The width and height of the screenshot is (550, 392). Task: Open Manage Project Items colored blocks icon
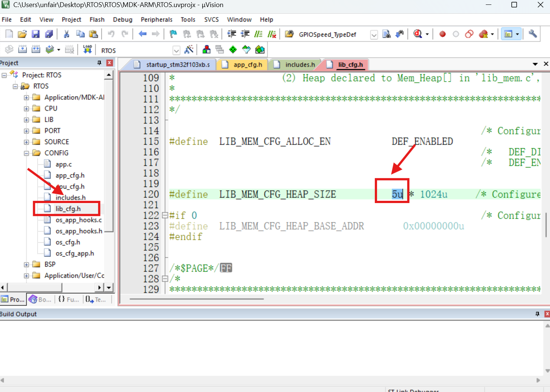tap(206, 49)
